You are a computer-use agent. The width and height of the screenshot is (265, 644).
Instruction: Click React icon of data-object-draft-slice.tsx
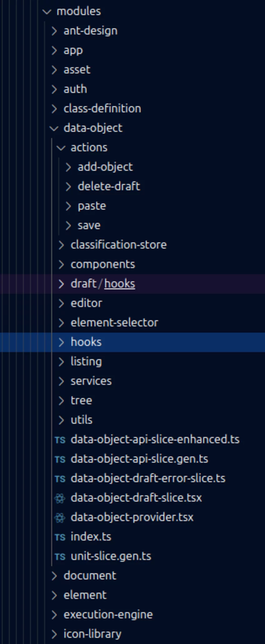tap(60, 498)
